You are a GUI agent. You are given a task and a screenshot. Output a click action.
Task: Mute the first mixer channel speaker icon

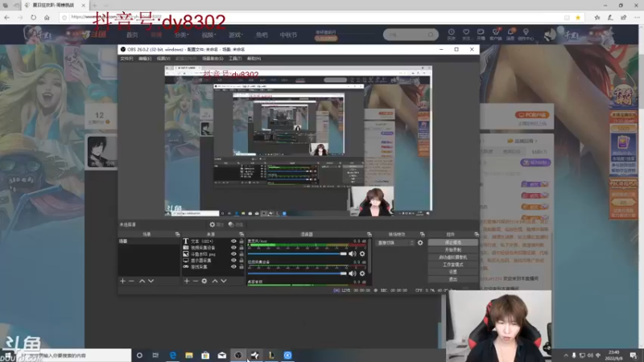353,253
